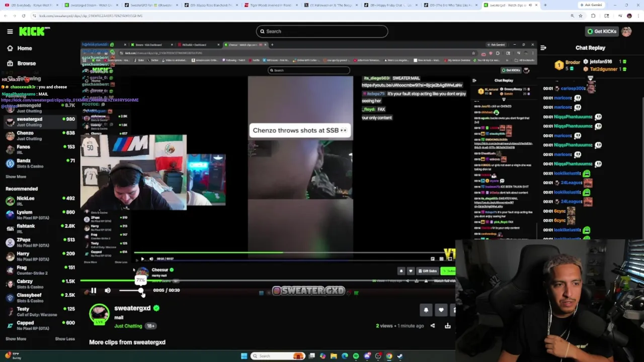Open Cheesur channel in inner video
The width and height of the screenshot is (644, 362).
[x=160, y=270]
